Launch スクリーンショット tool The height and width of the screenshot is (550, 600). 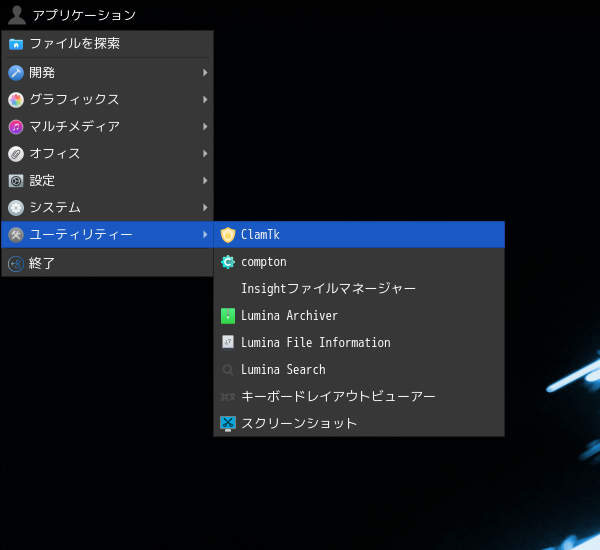(359, 424)
